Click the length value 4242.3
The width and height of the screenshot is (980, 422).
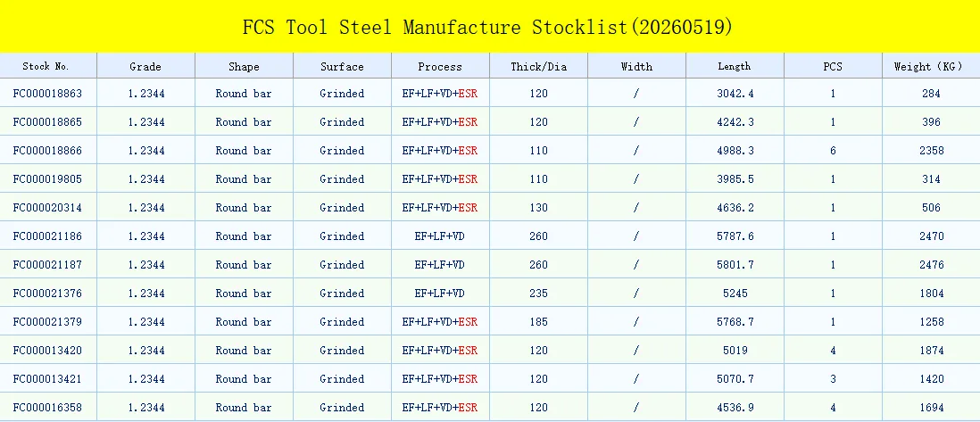click(735, 122)
